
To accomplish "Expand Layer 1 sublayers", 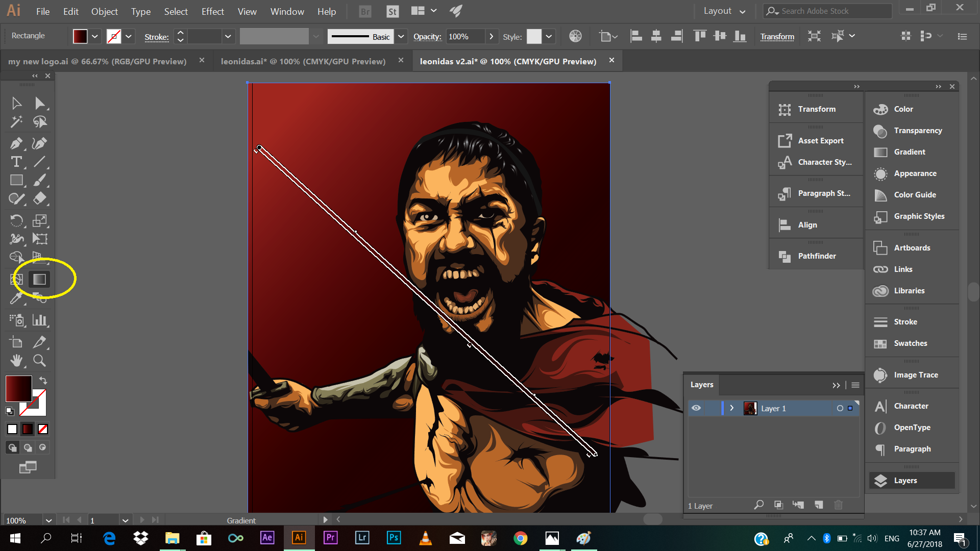I will (x=732, y=408).
